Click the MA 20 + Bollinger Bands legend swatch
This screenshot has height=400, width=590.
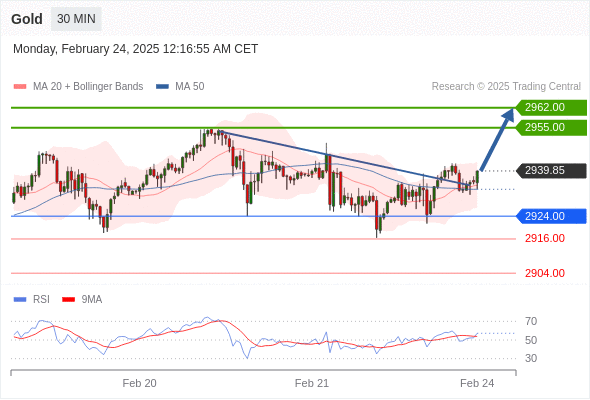[x=20, y=87]
